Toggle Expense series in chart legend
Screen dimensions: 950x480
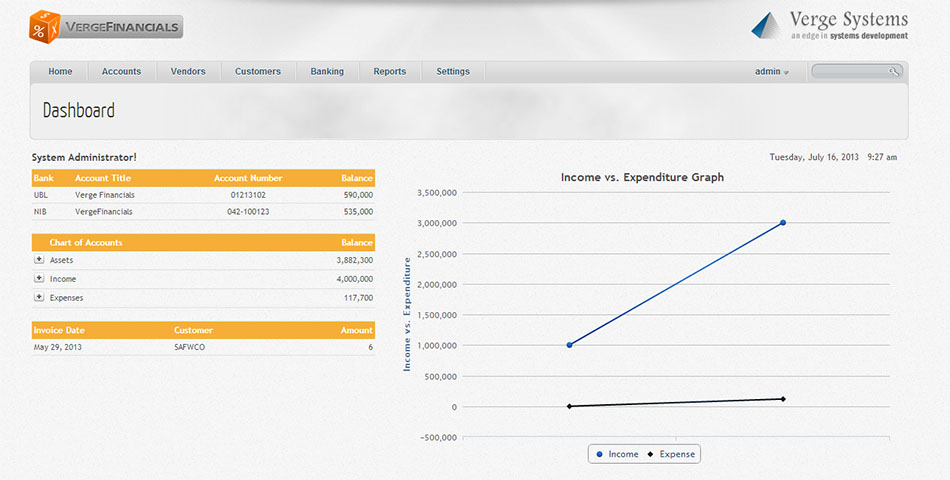point(671,454)
